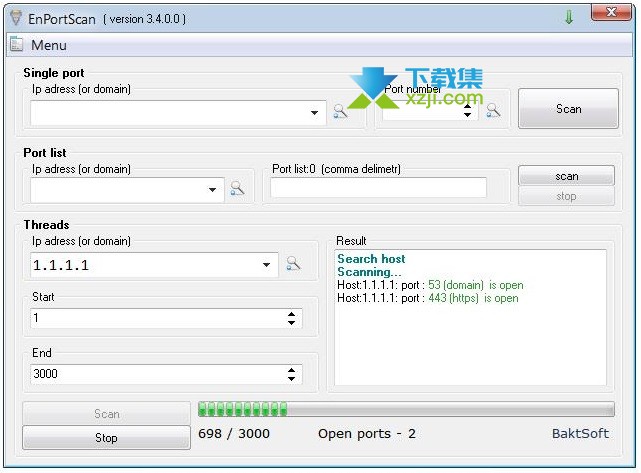Open the BaktSoft link
This screenshot has height=473, width=641.
[x=580, y=434]
